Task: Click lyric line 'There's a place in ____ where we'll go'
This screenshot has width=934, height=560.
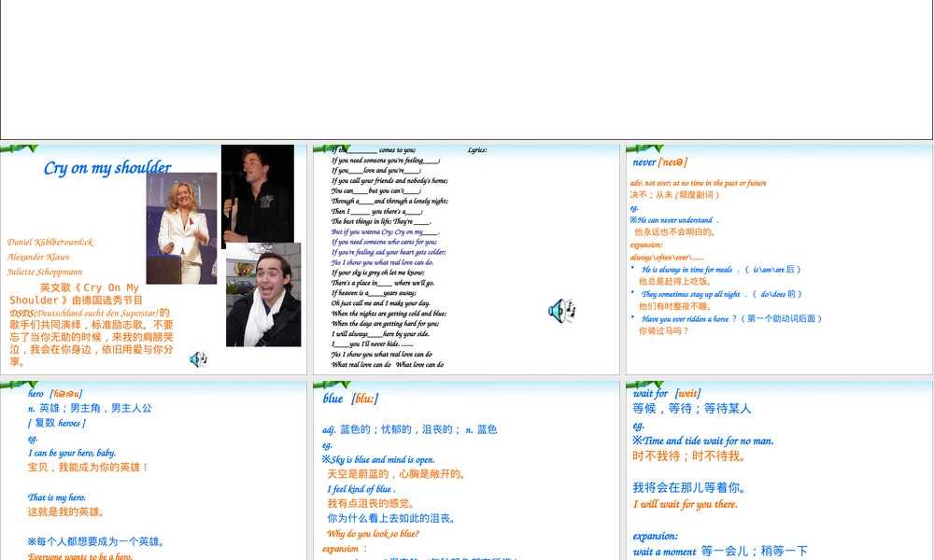Action: (383, 283)
